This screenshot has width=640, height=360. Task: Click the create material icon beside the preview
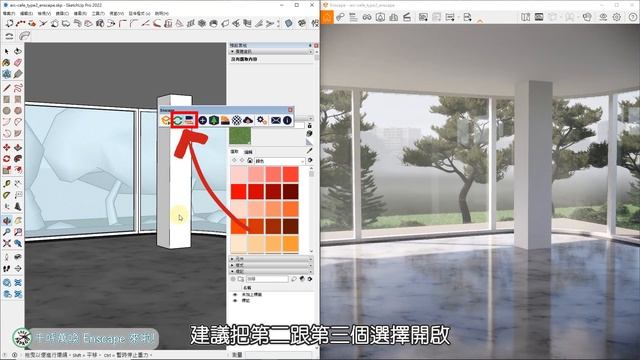[309, 133]
